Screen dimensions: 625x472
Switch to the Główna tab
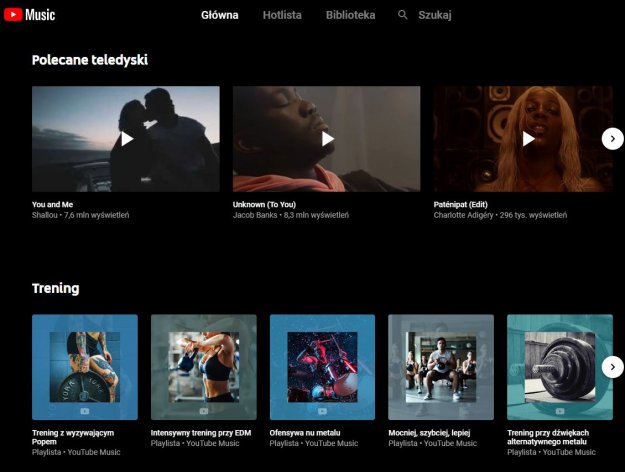pyautogui.click(x=220, y=15)
